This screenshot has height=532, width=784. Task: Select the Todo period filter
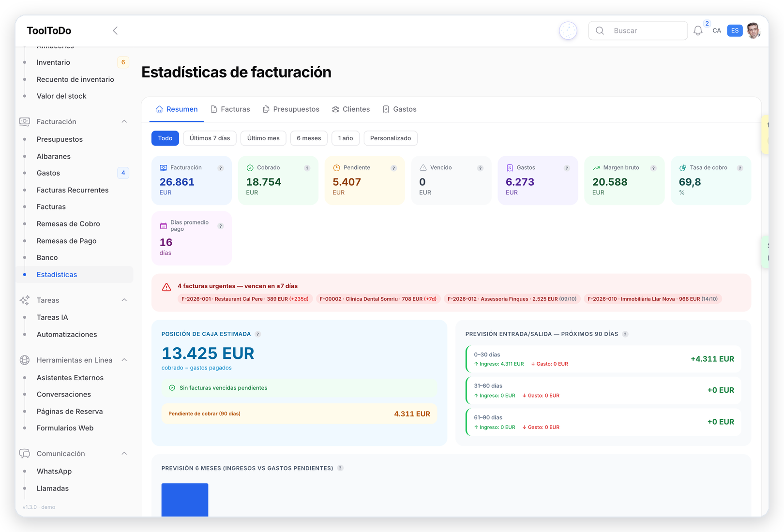(165, 138)
